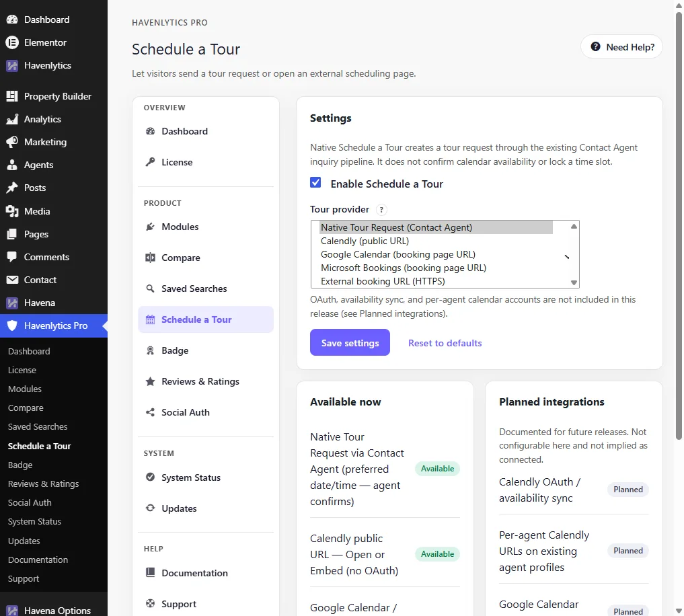The image size is (684, 616).
Task: Click the Support lifebuoy icon
Action: pos(150,603)
